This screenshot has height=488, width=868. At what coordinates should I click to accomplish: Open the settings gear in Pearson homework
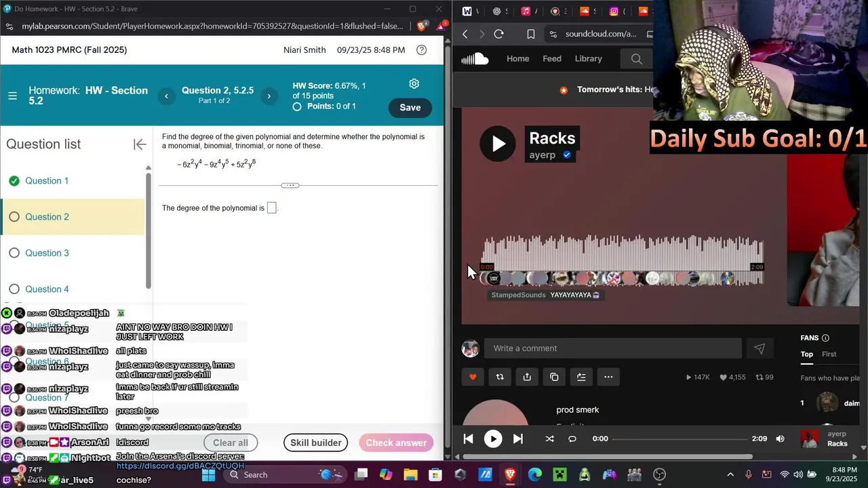[414, 83]
